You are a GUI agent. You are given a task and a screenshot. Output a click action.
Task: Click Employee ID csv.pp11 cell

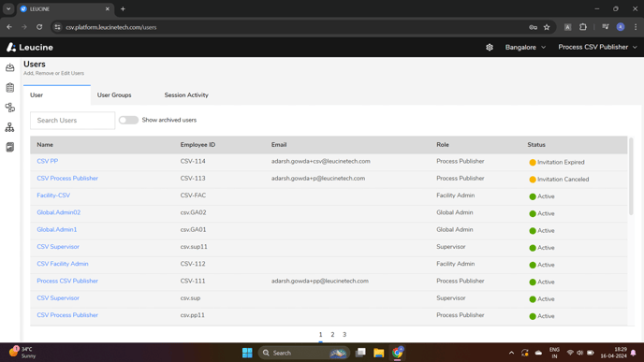tap(192, 315)
